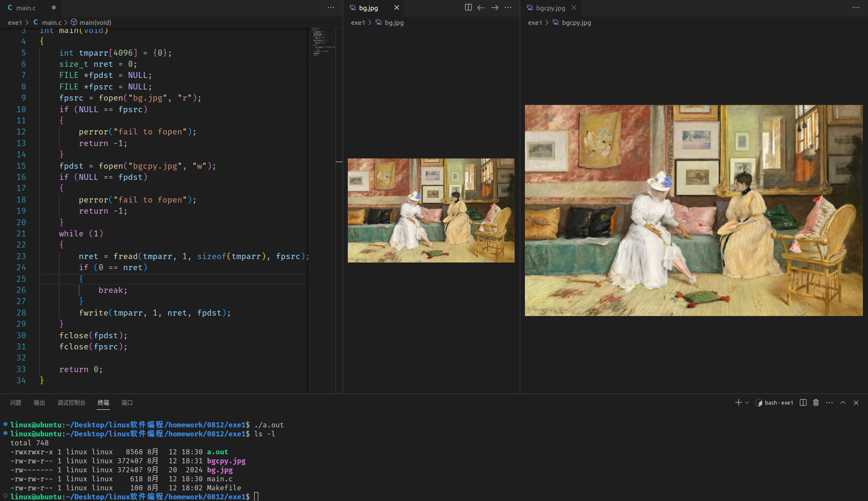This screenshot has width=868, height=501.
Task: Click a.out in the terminal listing
Action: tap(217, 452)
